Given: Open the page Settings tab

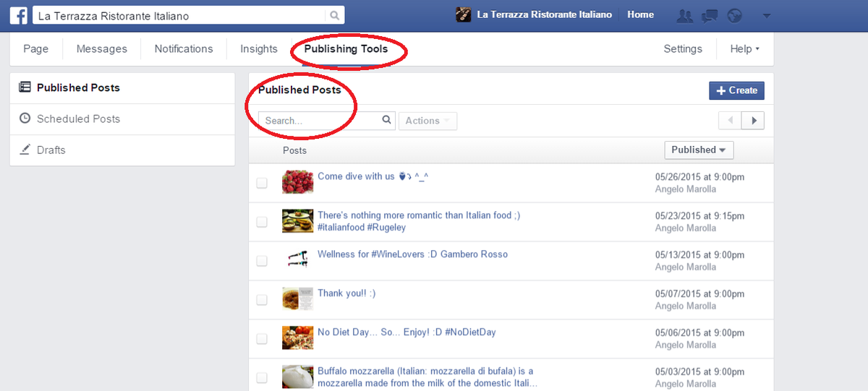Looking at the screenshot, I should coord(683,49).
